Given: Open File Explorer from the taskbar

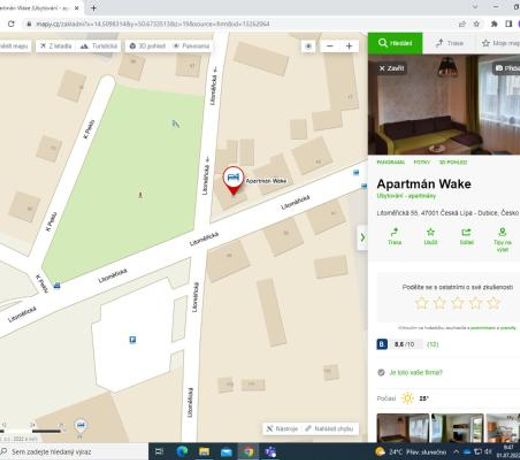Looking at the screenshot, I should coord(204,452).
